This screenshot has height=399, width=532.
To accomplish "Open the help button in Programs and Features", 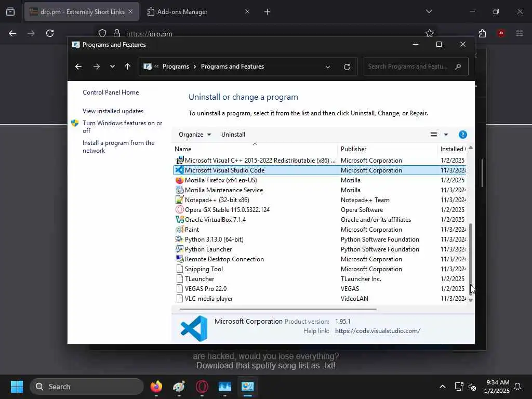I will [x=462, y=135].
